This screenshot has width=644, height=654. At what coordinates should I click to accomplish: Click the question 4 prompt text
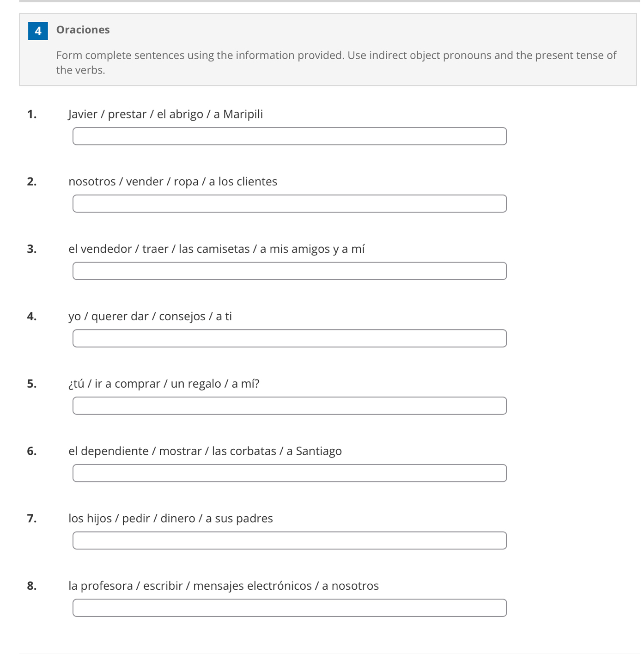(151, 316)
